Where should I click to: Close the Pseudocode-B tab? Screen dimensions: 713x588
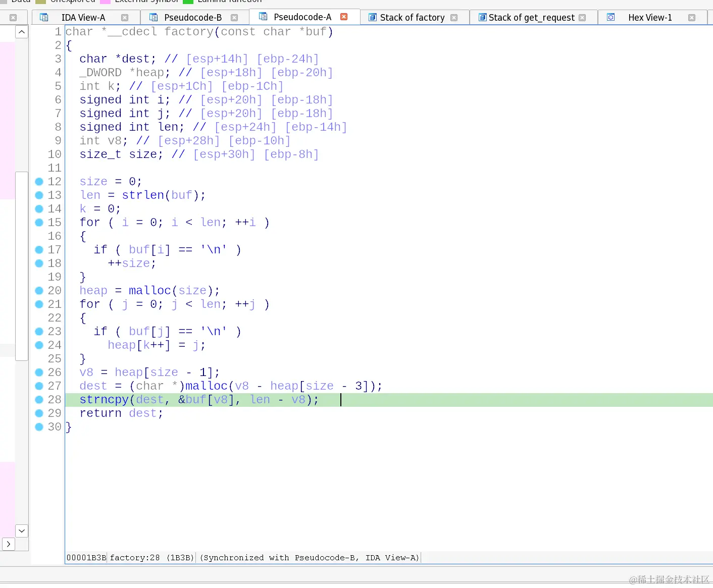tap(234, 18)
